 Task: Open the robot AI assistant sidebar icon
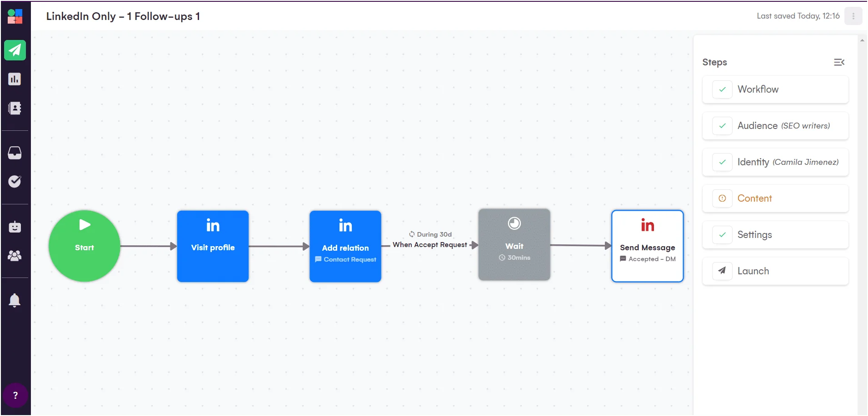coord(15,226)
